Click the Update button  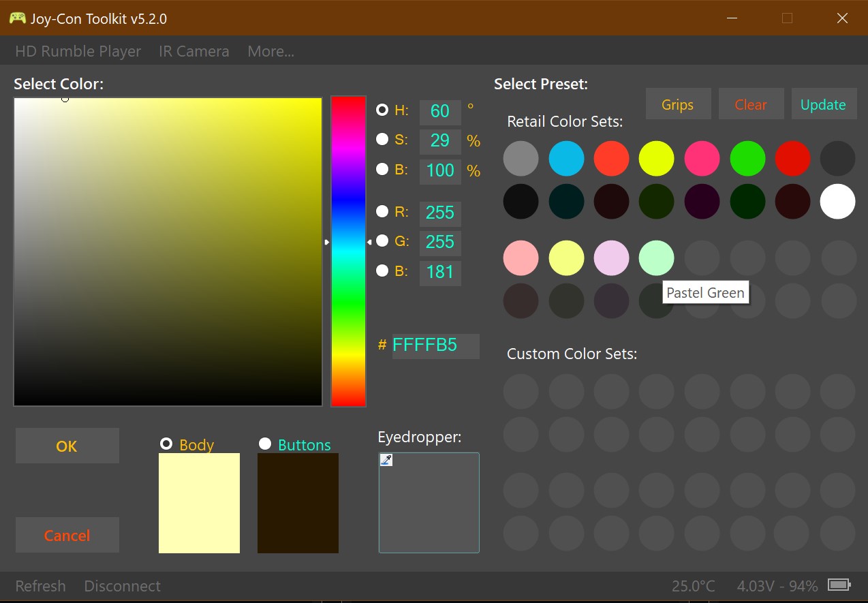click(x=824, y=104)
